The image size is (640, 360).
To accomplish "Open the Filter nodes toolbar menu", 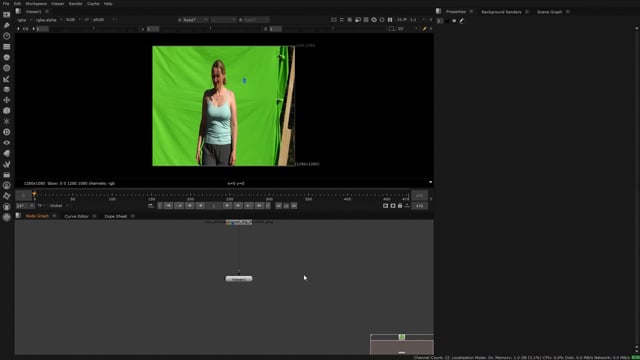I will (x=7, y=68).
